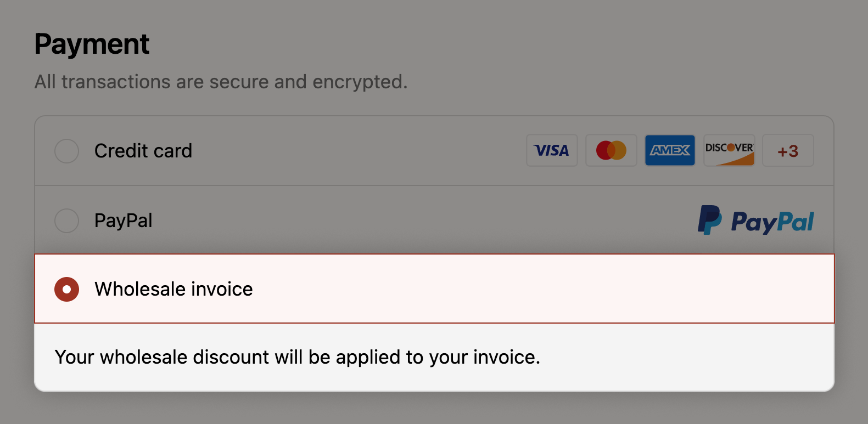868x424 pixels.
Task: Click the Payment section heading
Action: pos(92,44)
